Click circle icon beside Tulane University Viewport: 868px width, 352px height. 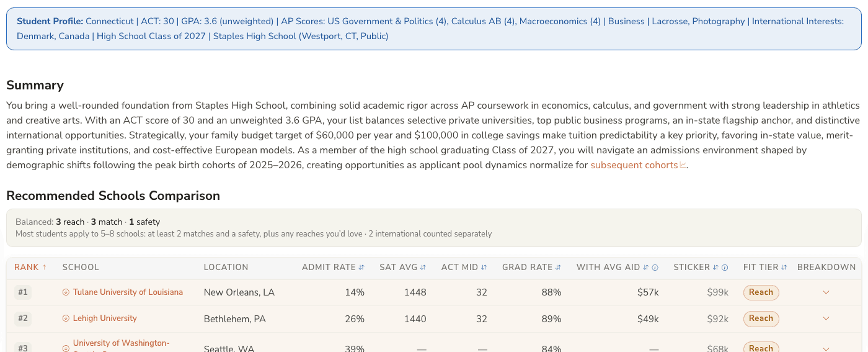pos(66,292)
